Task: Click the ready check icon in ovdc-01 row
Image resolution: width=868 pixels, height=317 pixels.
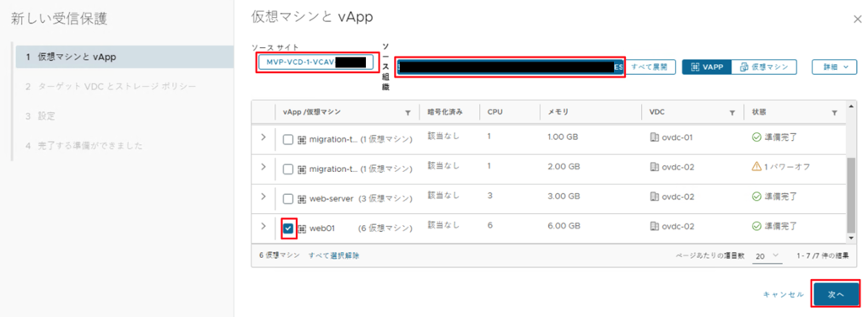Action: [x=757, y=137]
